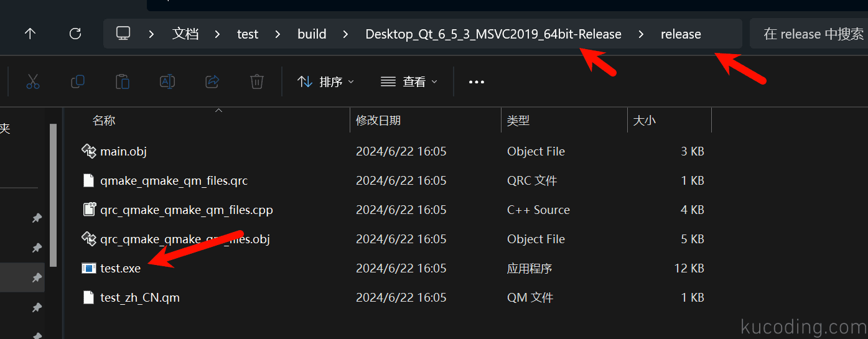
Task: Click the Copy icon in toolbar
Action: point(78,81)
